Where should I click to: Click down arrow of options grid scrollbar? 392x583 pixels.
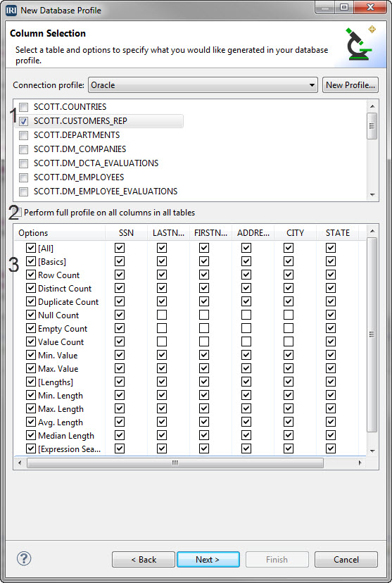pyautogui.click(x=372, y=451)
